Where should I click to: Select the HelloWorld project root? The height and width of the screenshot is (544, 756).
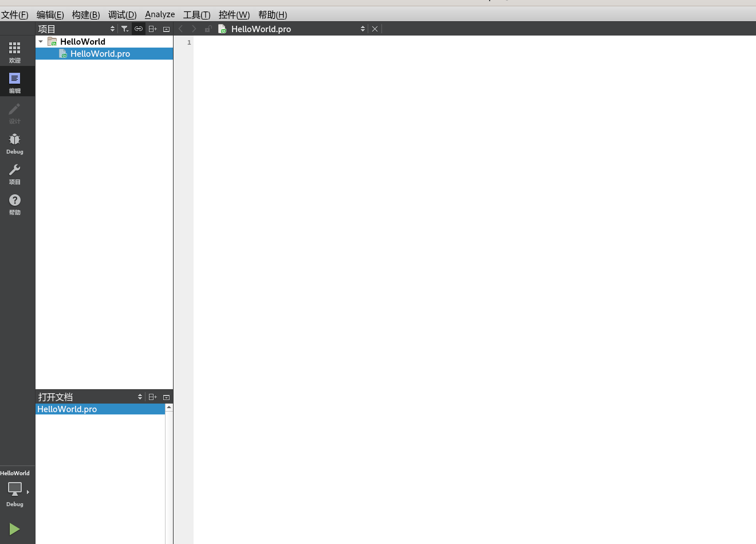coord(83,41)
